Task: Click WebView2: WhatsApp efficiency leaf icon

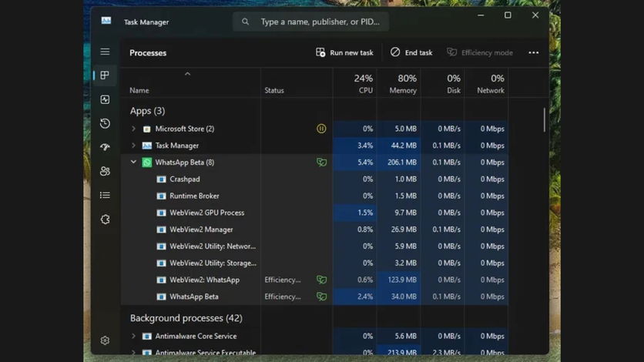Action: pos(321,280)
